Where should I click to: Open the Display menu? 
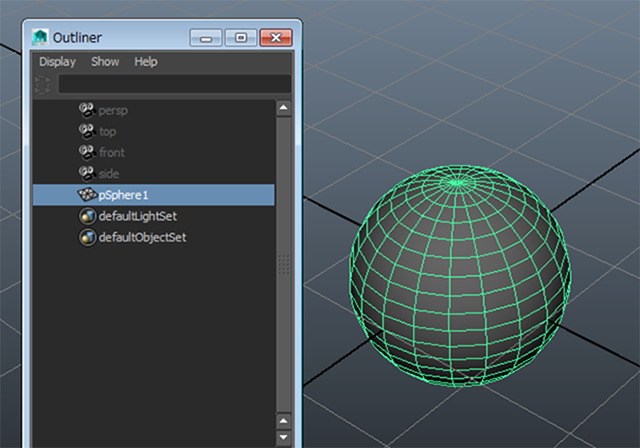pyautogui.click(x=58, y=62)
